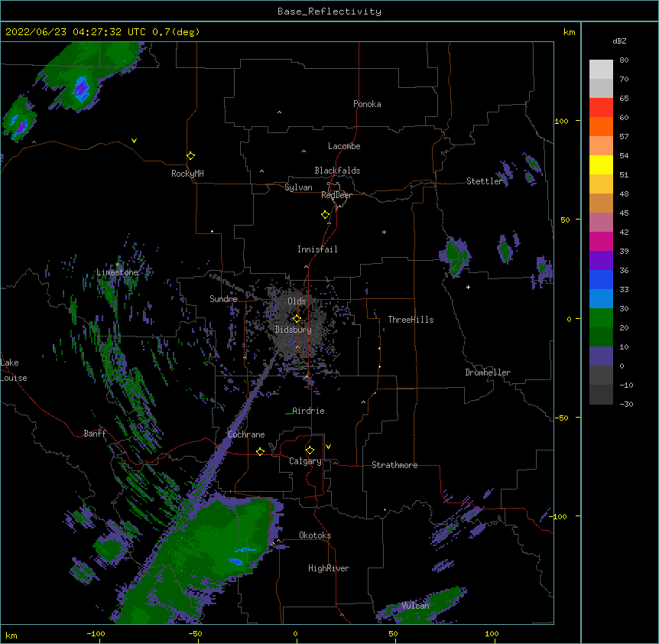Select the purple 36-39 dBZ legend swatch
Viewport: 659px width, 644px height.
coord(601,260)
